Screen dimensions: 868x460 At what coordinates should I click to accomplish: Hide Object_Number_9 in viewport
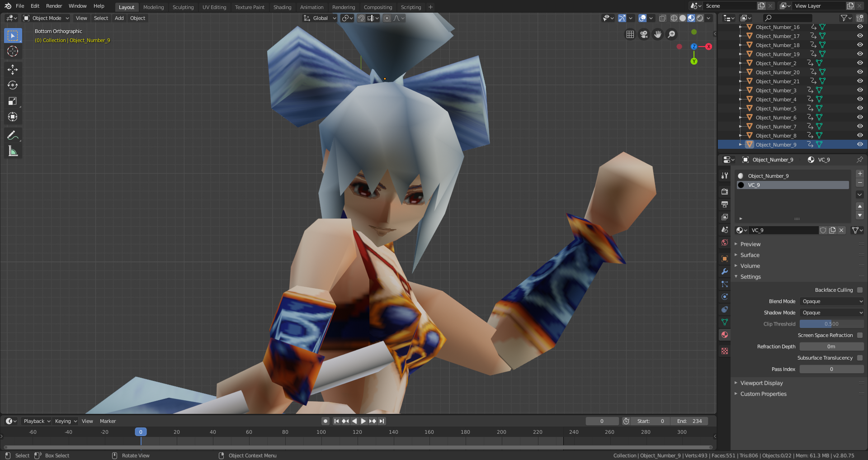pos(860,145)
